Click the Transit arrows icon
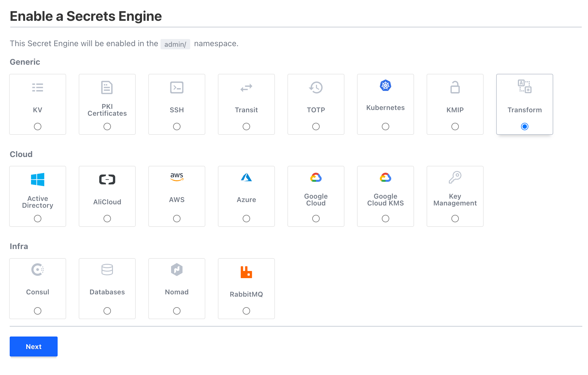Viewport: 588px width, 375px height. coord(246,88)
